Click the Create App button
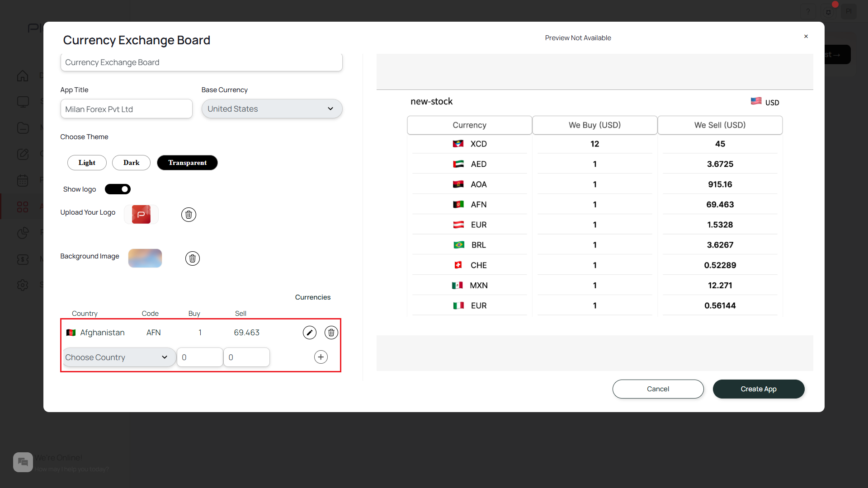The height and width of the screenshot is (488, 868). point(758,389)
